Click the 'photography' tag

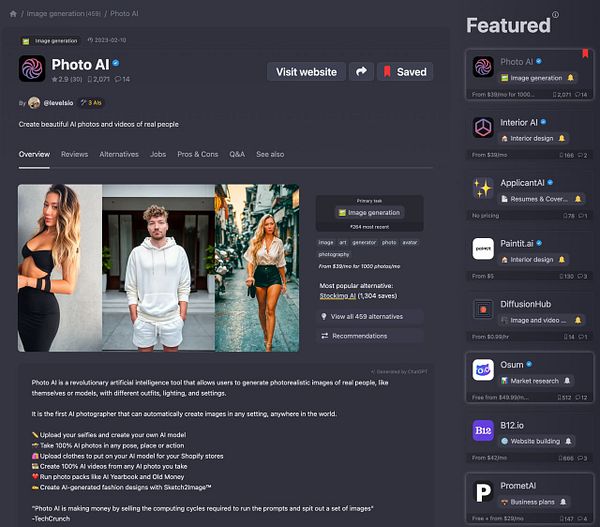point(333,255)
